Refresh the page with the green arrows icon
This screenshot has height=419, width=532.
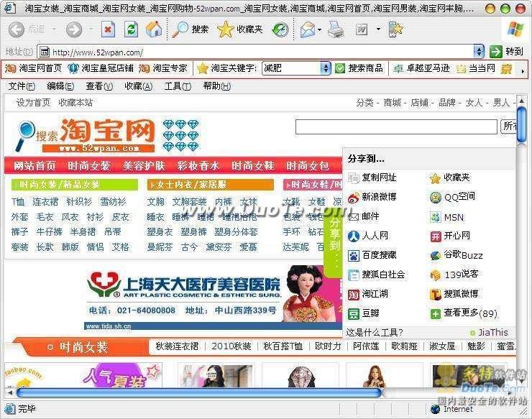[132, 29]
